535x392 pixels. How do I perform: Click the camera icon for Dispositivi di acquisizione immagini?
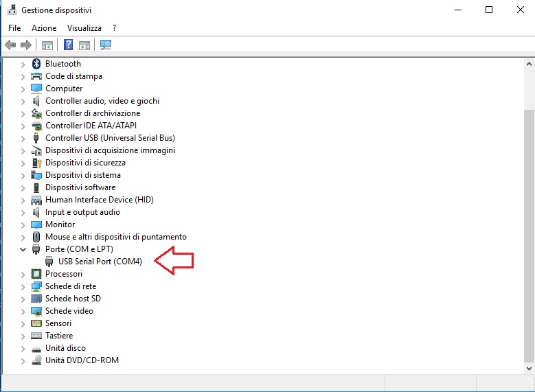tap(36, 150)
